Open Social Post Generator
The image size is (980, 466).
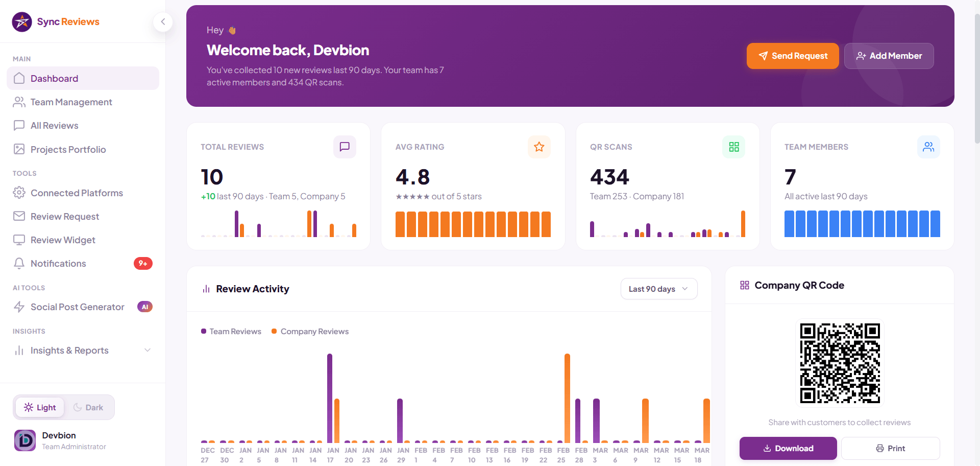point(83,307)
